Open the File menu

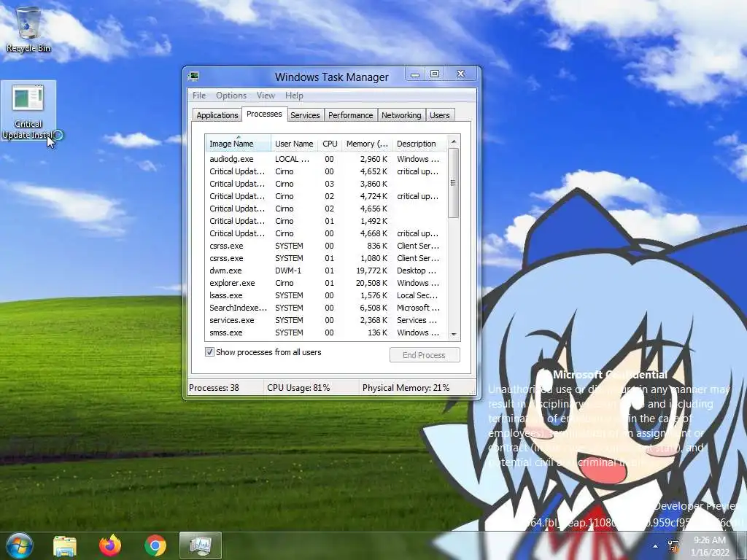click(x=199, y=96)
